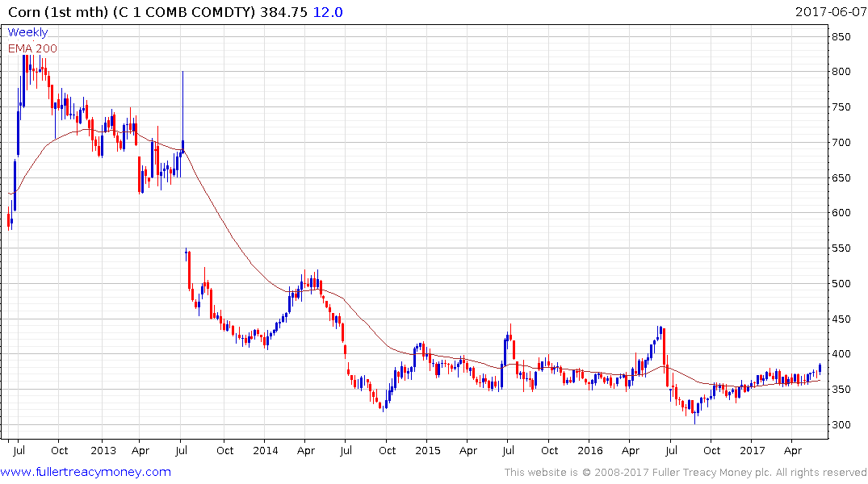Screen dimensions: 868x484
Task: Click the 500 price axis label
Action: [x=841, y=283]
